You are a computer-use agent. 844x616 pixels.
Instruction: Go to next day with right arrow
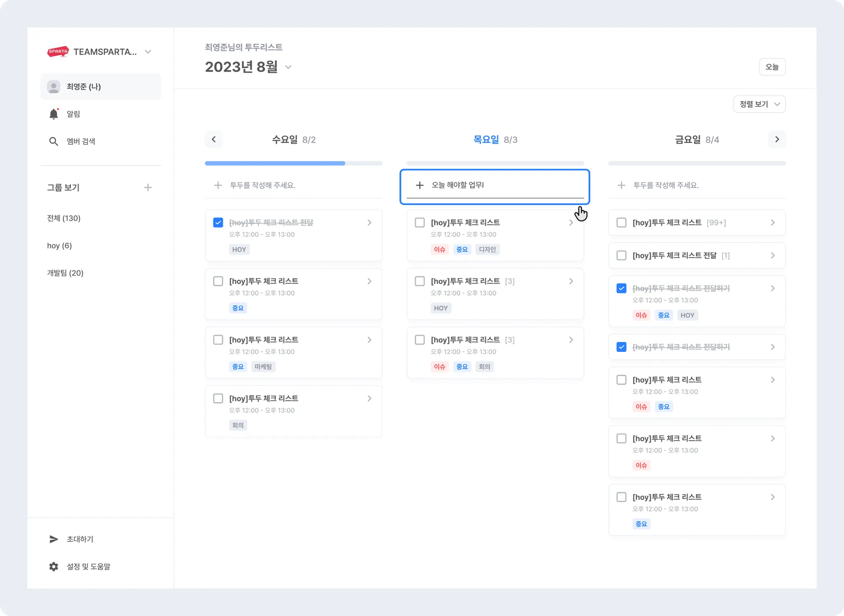(777, 139)
